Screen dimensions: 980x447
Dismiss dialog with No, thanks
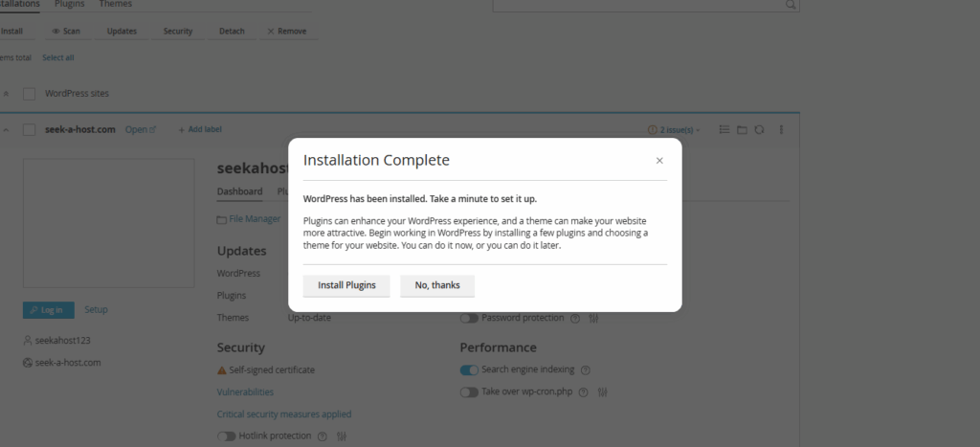(x=437, y=285)
